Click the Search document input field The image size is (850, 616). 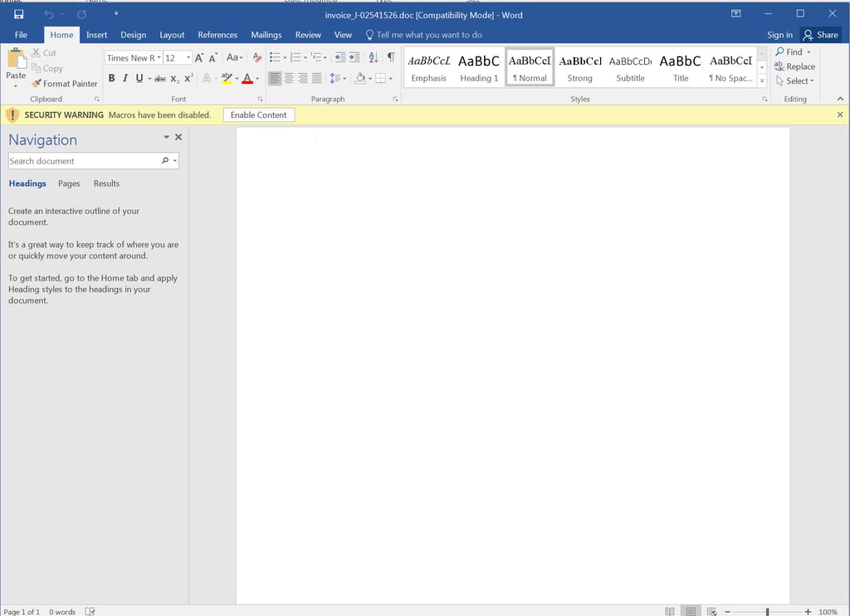pyautogui.click(x=83, y=161)
